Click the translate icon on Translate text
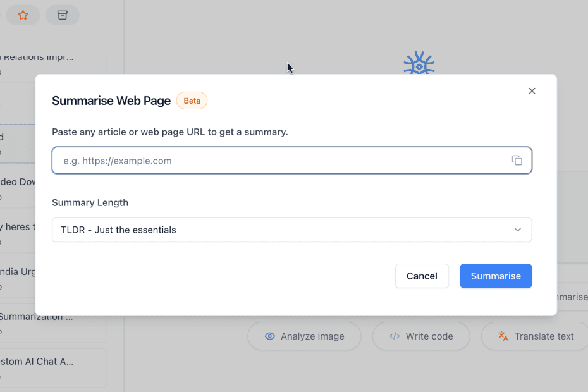This screenshot has width=588, height=392. click(503, 336)
